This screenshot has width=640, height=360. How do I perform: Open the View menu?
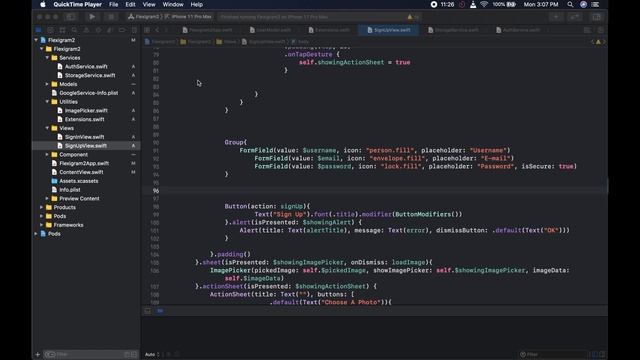click(149, 4)
